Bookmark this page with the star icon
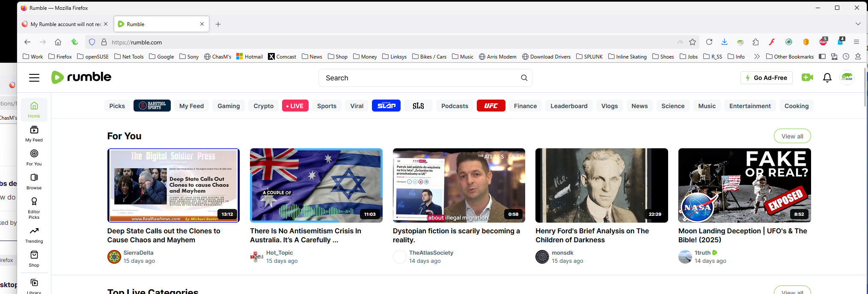This screenshot has height=294, width=868. 693,42
